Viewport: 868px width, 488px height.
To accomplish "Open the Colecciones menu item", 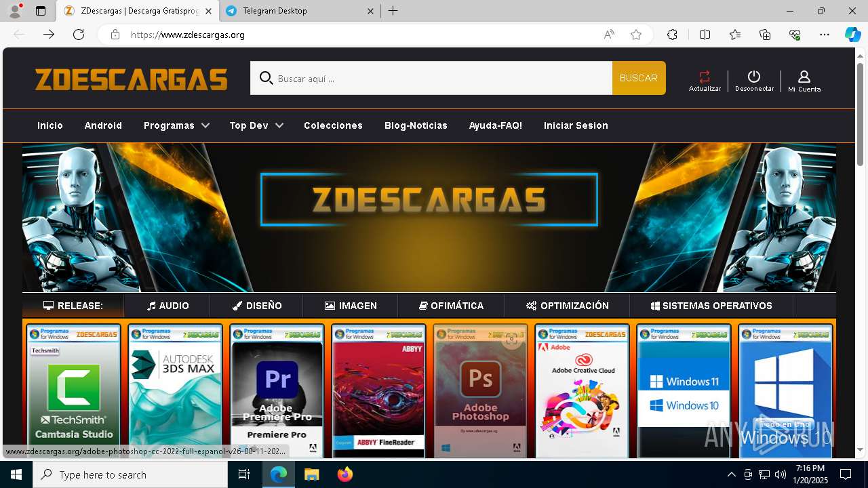I will pos(333,125).
